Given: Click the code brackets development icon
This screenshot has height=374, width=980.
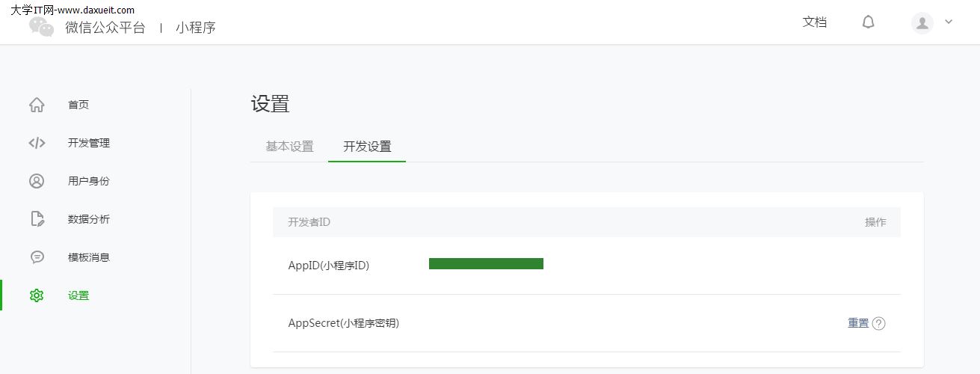Looking at the screenshot, I should click(37, 143).
